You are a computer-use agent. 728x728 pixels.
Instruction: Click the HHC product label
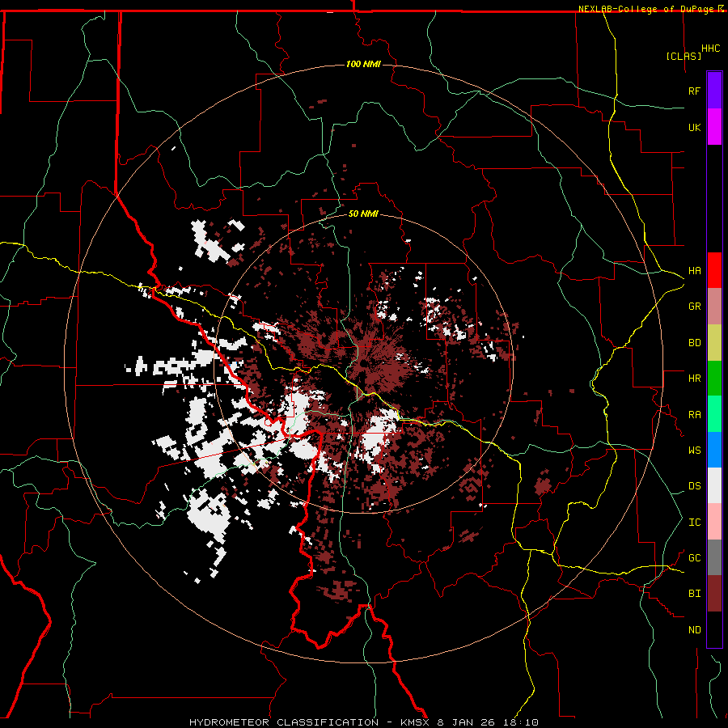pyautogui.click(x=711, y=49)
